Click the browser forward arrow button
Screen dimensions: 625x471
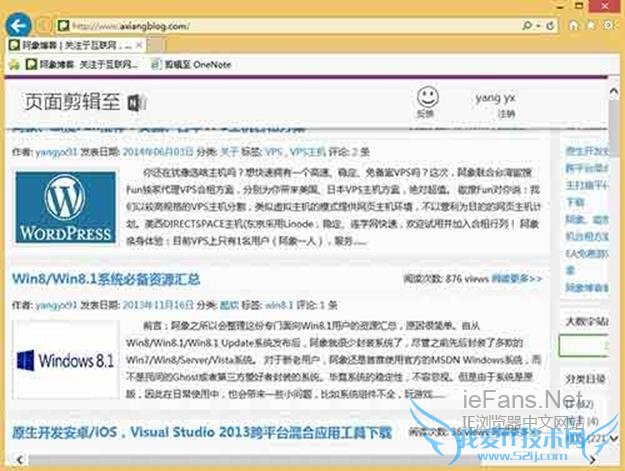coord(43,26)
